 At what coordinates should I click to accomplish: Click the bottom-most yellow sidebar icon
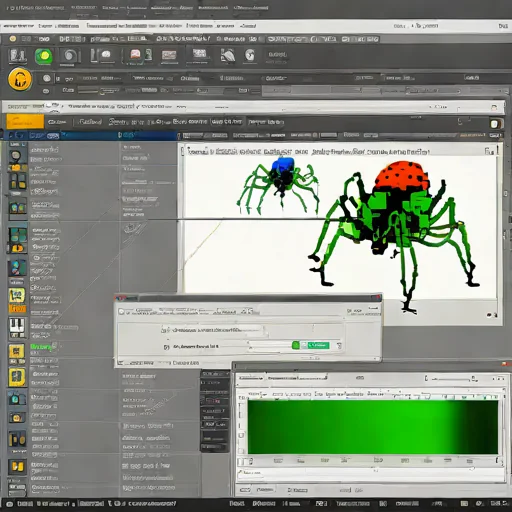click(x=17, y=466)
